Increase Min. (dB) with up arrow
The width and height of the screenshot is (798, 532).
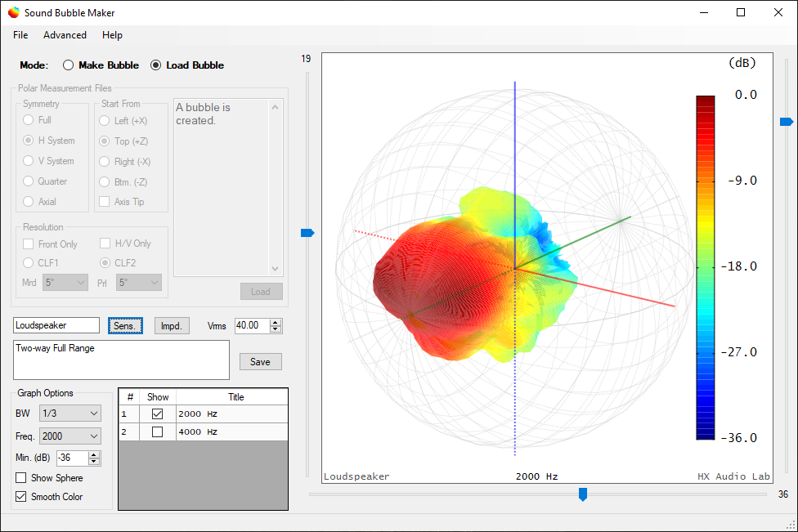pyautogui.click(x=94, y=454)
